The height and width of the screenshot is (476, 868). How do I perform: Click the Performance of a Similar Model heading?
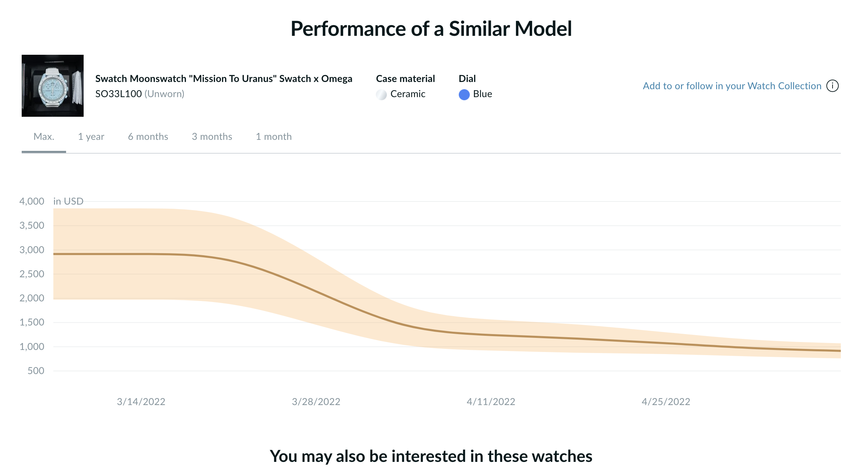[431, 28]
